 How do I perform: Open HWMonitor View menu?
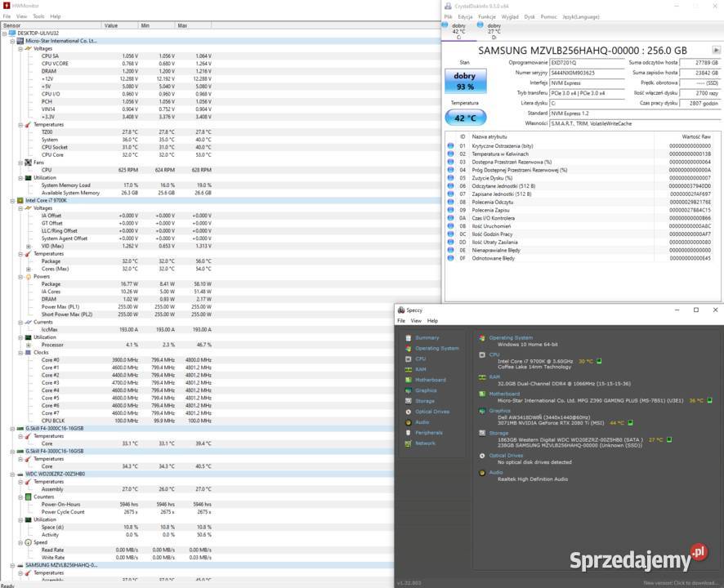pyautogui.click(x=22, y=16)
